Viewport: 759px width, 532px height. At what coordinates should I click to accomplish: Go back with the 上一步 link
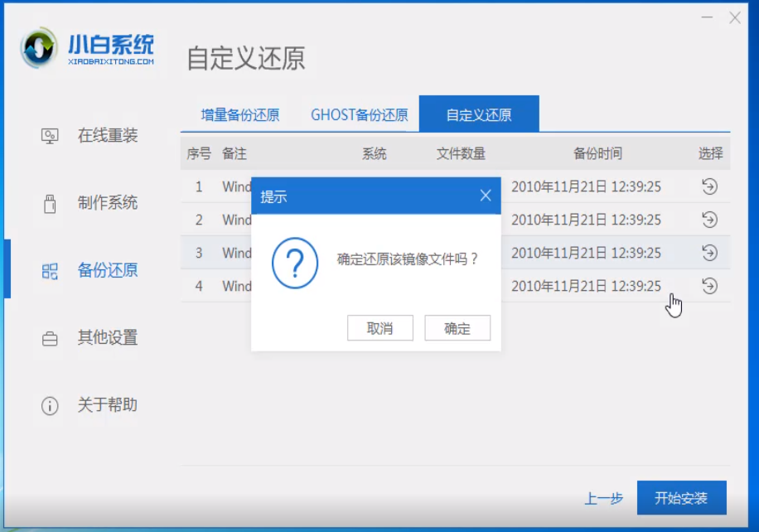coord(603,499)
